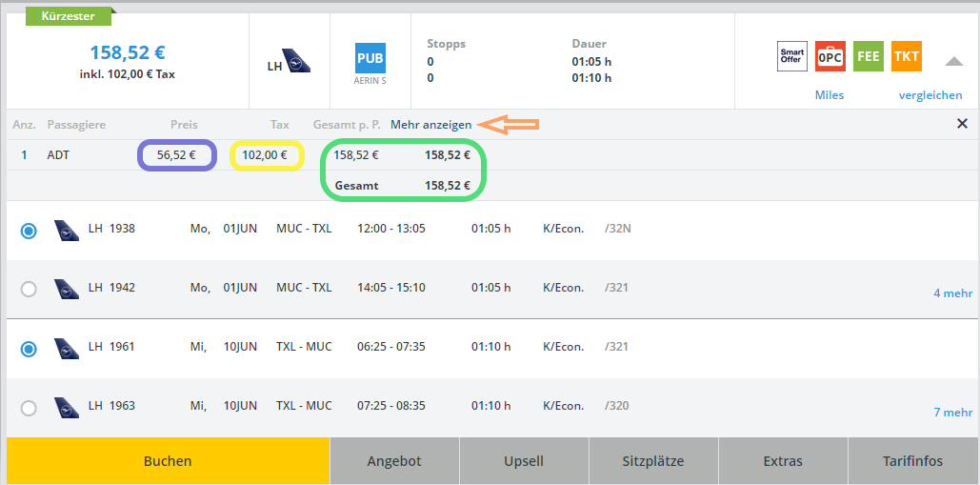Click the 'vergleichen' link
The image size is (980, 485).
(930, 95)
